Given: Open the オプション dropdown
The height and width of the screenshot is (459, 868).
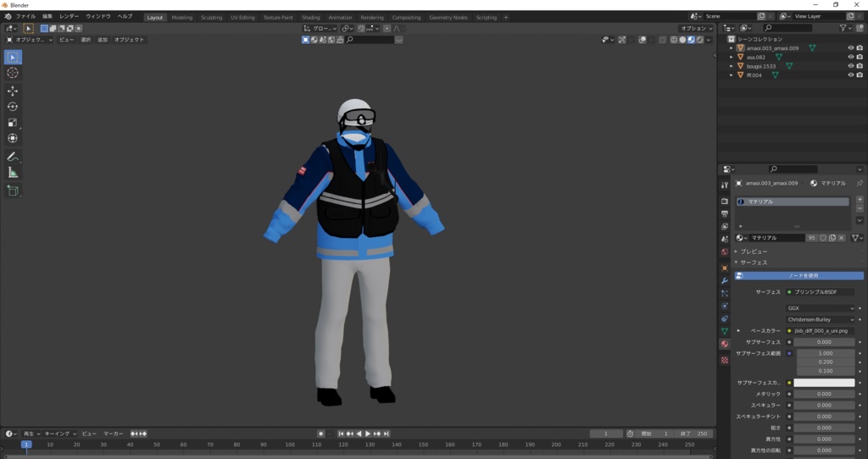Looking at the screenshot, I should 697,28.
